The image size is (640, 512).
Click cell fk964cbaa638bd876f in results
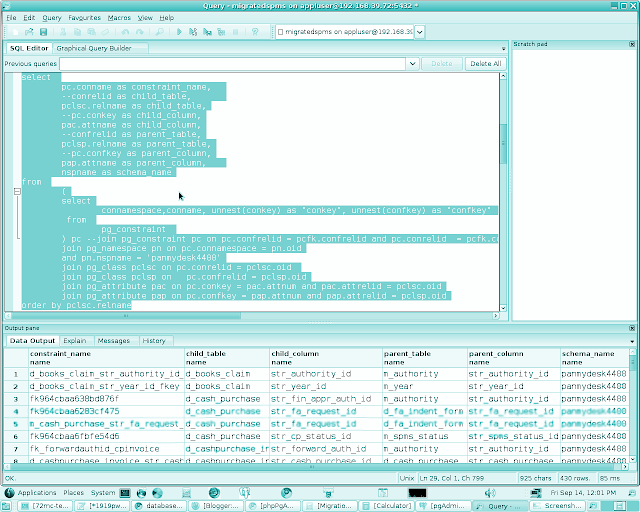tap(106, 399)
